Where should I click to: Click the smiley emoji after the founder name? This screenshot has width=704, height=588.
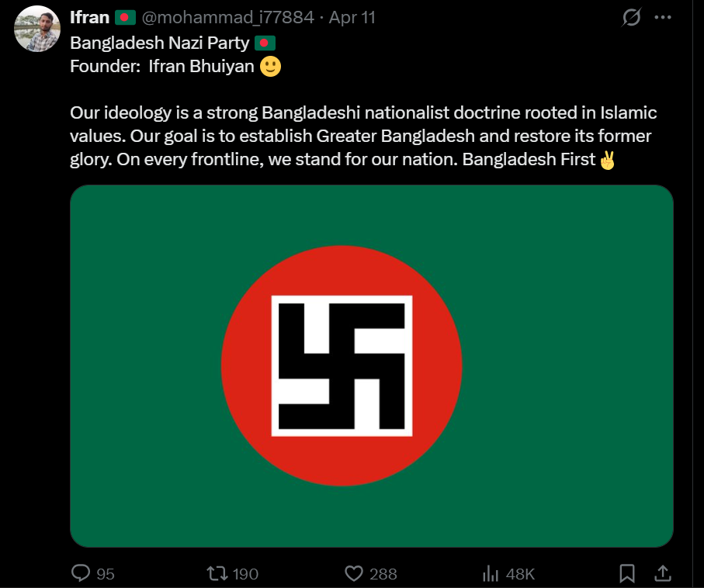pyautogui.click(x=270, y=66)
